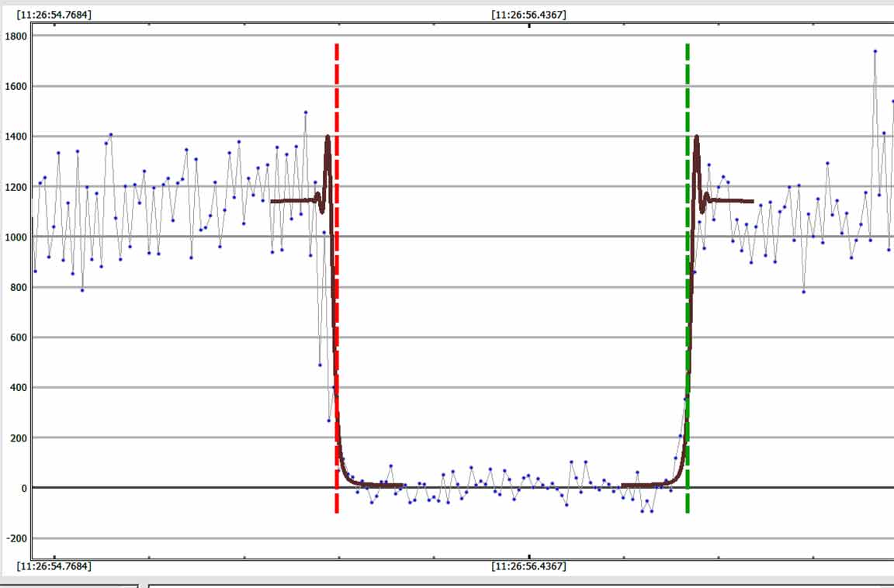Click the 400 y-axis label
This screenshot has height=588, width=894.
pyautogui.click(x=19, y=388)
